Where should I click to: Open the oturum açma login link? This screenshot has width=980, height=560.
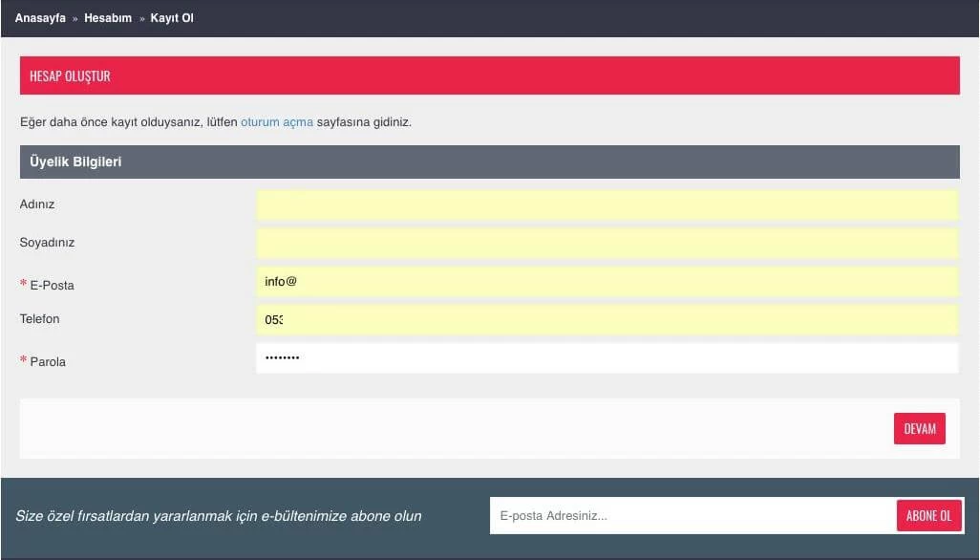(x=275, y=121)
